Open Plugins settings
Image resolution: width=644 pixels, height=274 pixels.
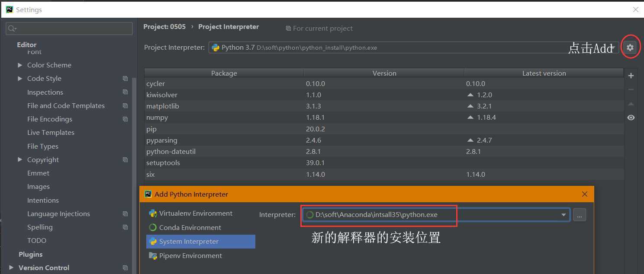pyautogui.click(x=30, y=254)
